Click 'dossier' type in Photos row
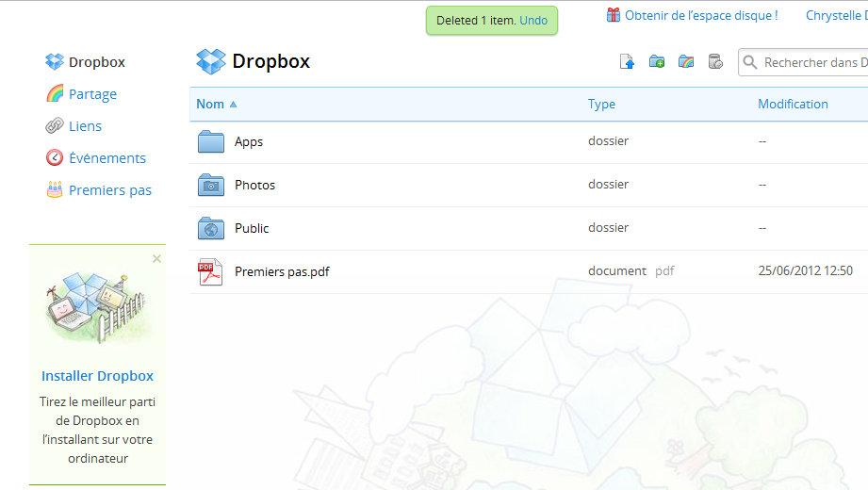Viewport: 868px width, 490px height. (609, 185)
